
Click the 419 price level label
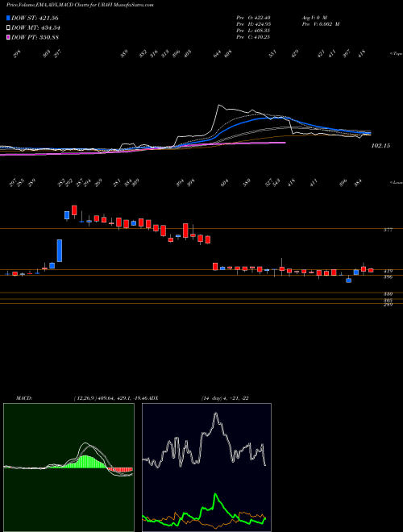388,271
